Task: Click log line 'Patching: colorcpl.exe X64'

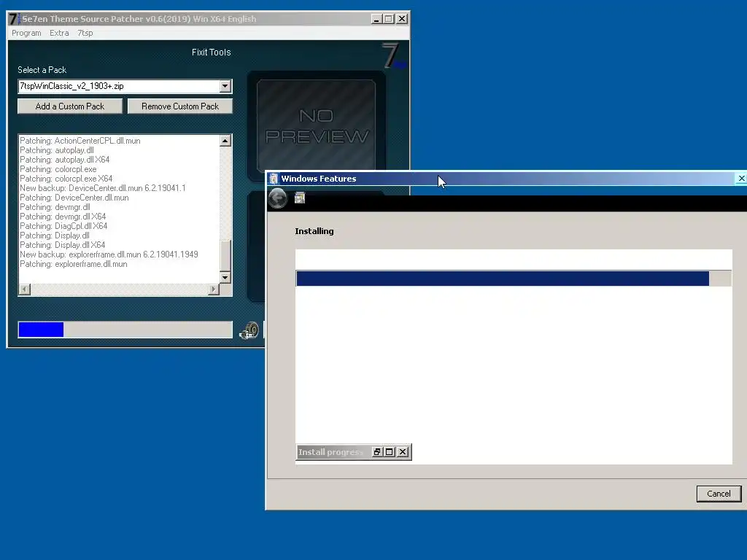Action: pos(66,179)
